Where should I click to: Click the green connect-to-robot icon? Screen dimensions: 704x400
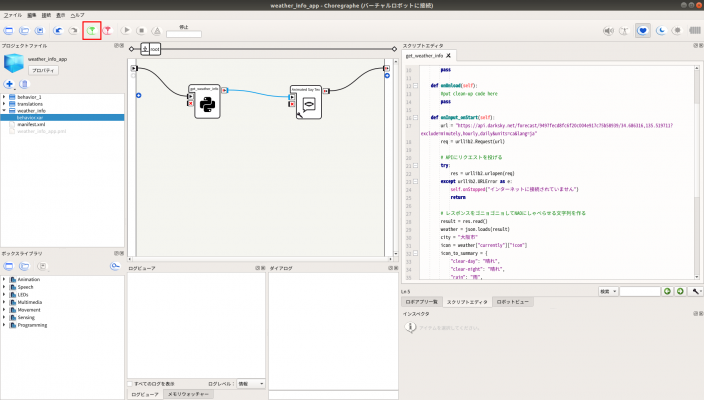[91, 31]
